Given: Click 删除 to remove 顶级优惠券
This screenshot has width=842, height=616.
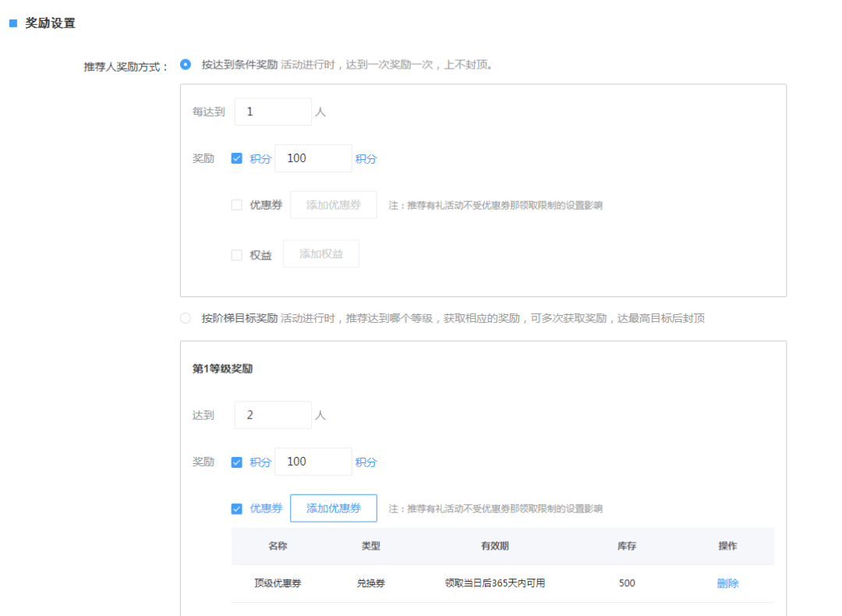Looking at the screenshot, I should coord(727,582).
